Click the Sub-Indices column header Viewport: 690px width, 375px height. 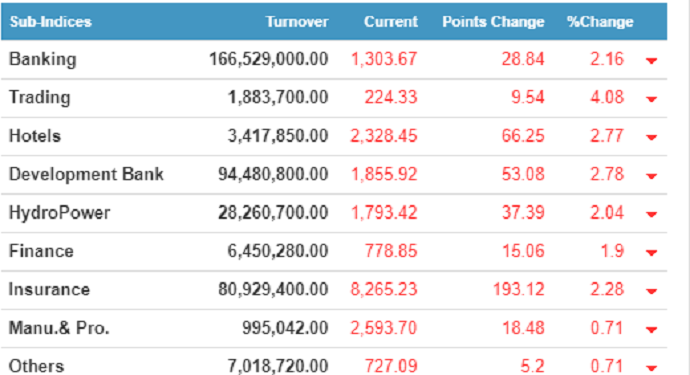point(51,22)
